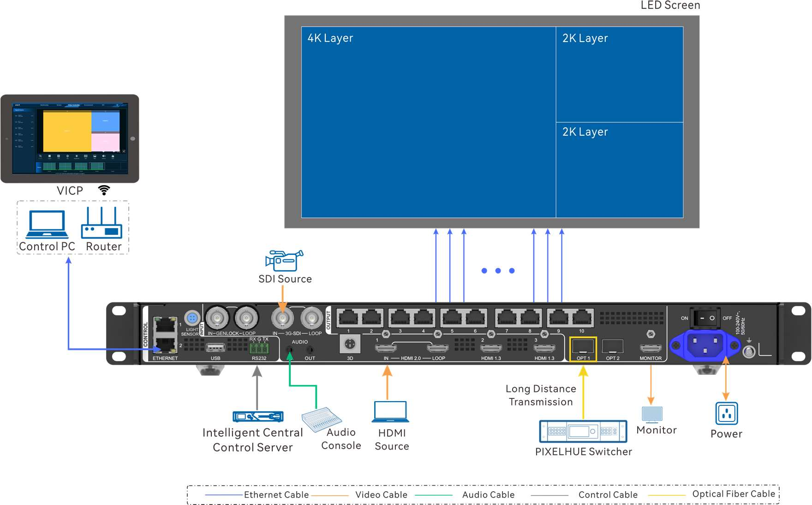Click 'Optical Fiber Cable' legend entry
The height and width of the screenshot is (505, 812).
pos(734,494)
